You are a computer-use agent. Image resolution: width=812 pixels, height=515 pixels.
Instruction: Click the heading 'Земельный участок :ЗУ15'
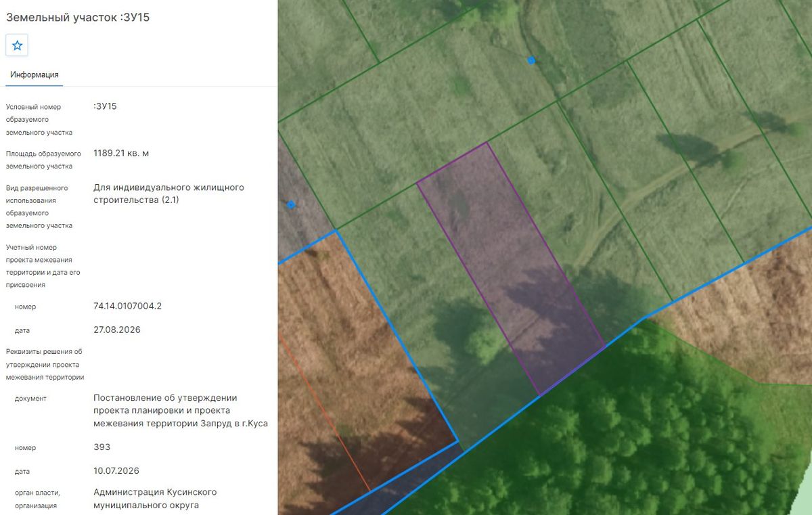tap(78, 18)
